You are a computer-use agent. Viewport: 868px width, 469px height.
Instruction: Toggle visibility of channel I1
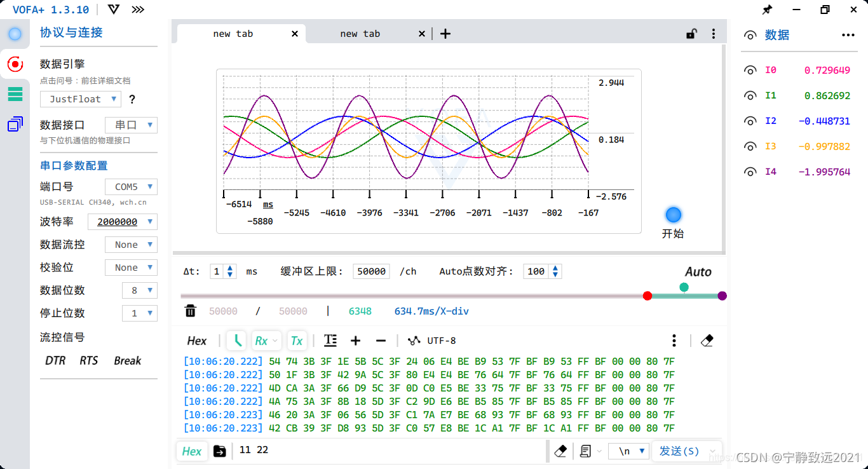pyautogui.click(x=750, y=96)
